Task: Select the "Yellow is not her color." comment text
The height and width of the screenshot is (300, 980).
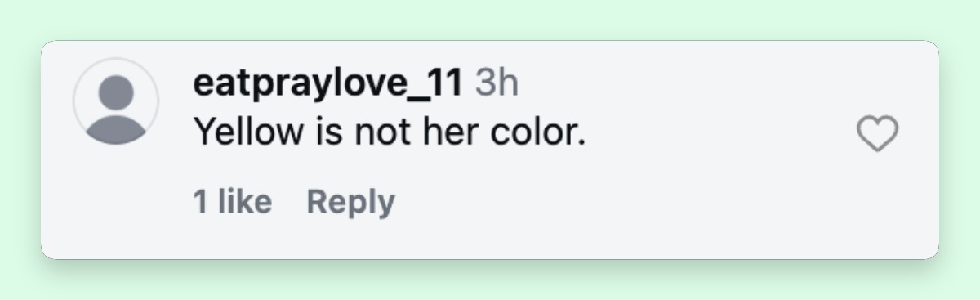Action: [x=390, y=132]
